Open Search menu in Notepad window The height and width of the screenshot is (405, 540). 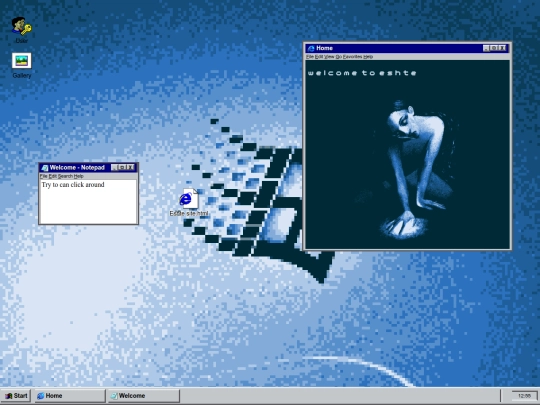click(x=65, y=176)
